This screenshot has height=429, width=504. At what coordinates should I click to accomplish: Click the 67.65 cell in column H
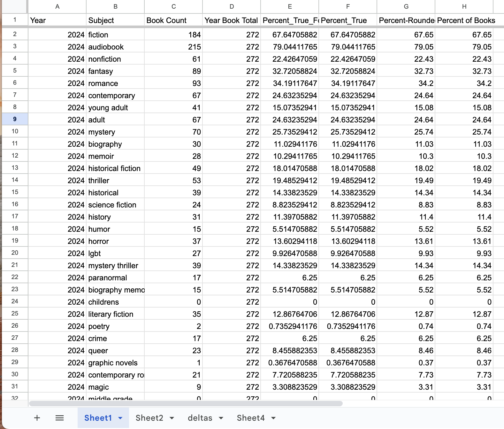[464, 35]
